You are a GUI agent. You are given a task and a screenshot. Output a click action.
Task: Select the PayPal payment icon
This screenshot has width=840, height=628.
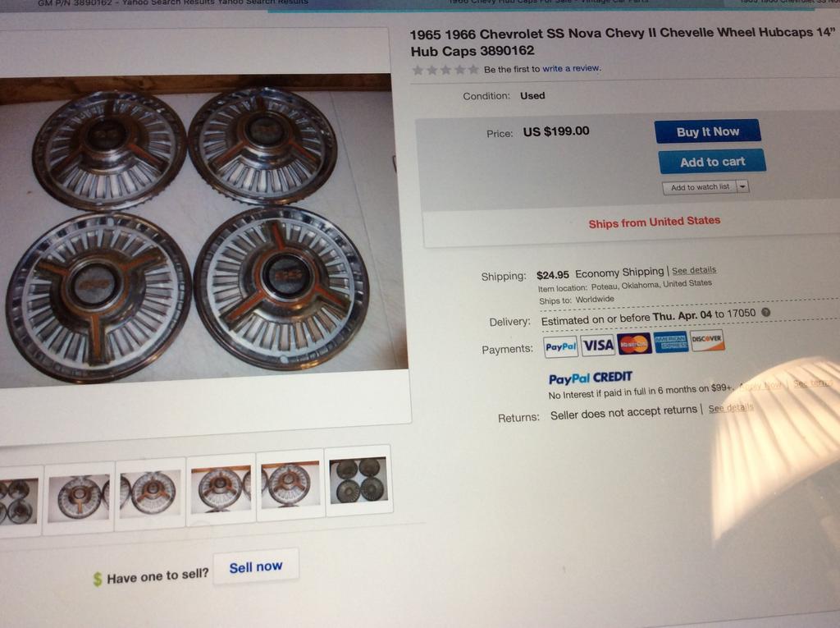click(561, 346)
